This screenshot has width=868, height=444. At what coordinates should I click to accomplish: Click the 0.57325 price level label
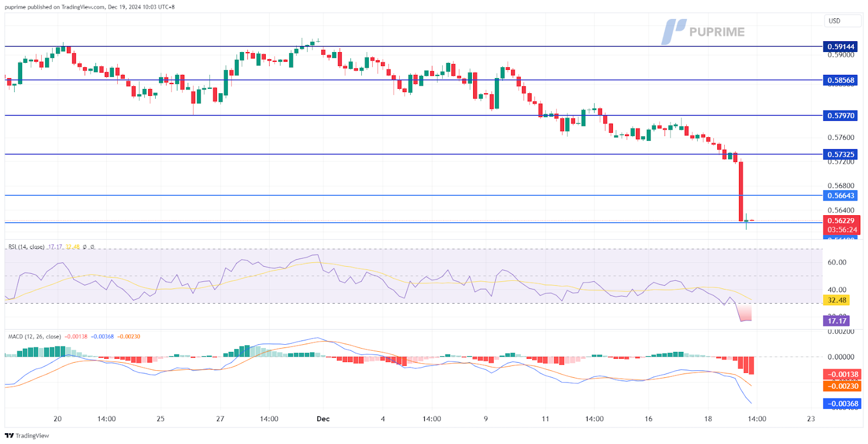pos(840,155)
